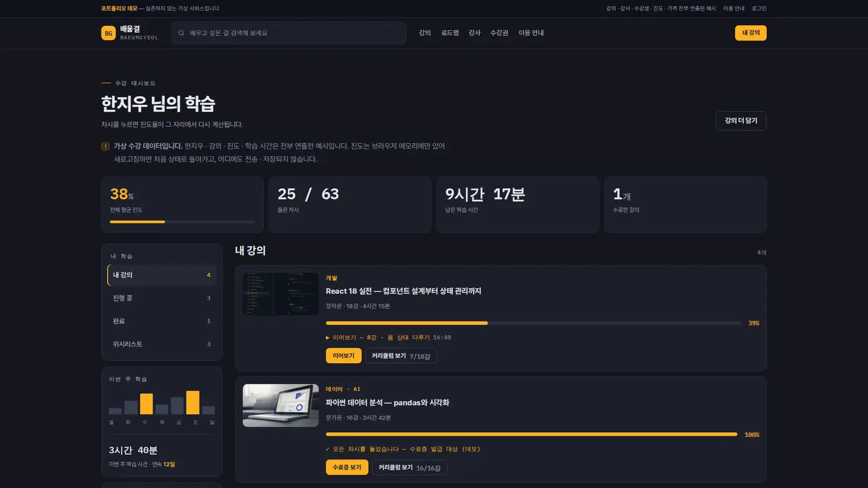The height and width of the screenshot is (488, 868).
Task: Expand 커리큘럼 보기 7/18강
Action: tap(401, 356)
